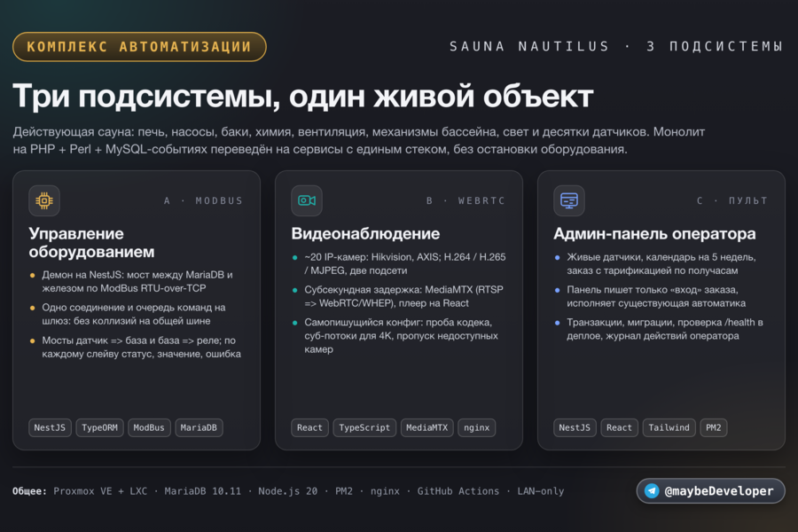Click bullet 'Панель пишет только «вход» заказа'
This screenshot has width=798, height=532.
click(x=656, y=296)
